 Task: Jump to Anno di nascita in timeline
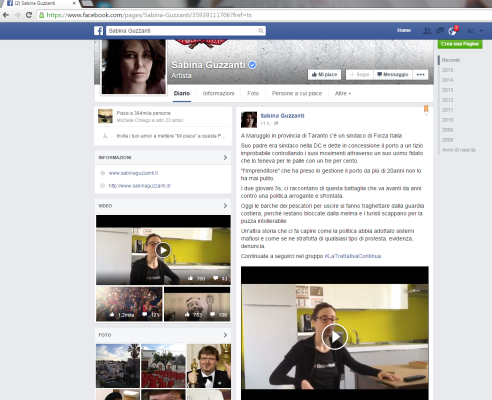point(459,150)
